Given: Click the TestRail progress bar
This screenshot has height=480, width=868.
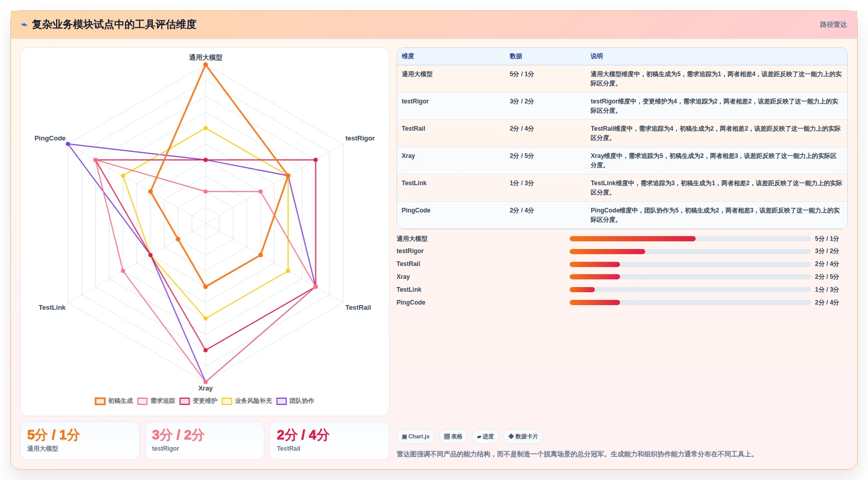Looking at the screenshot, I should [x=690, y=264].
